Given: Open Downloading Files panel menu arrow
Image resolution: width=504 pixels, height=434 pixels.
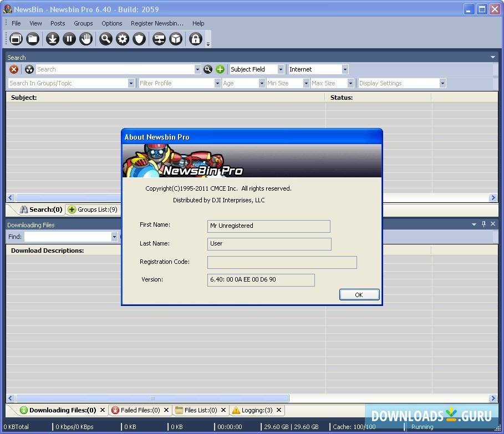Looking at the screenshot, I should click(474, 224).
